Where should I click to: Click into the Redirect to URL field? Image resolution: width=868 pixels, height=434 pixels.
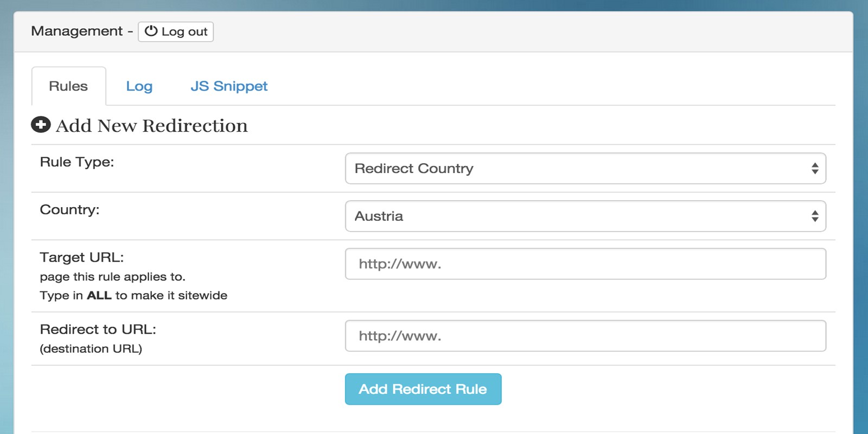(585, 336)
